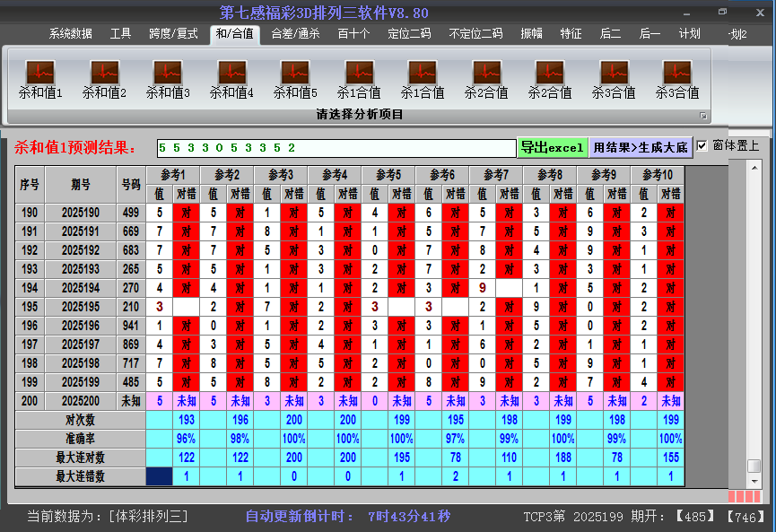Click the 杀和值5 analysis icon
This screenshot has height=532, width=776.
[x=295, y=79]
